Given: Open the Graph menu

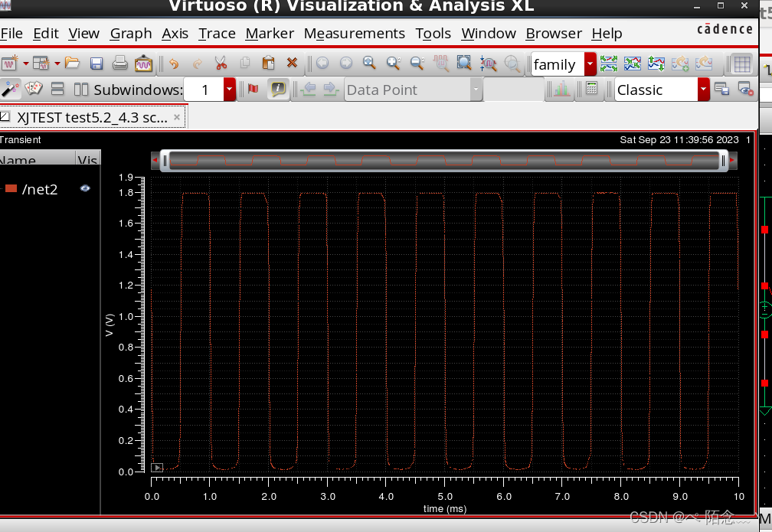Looking at the screenshot, I should point(131,34).
